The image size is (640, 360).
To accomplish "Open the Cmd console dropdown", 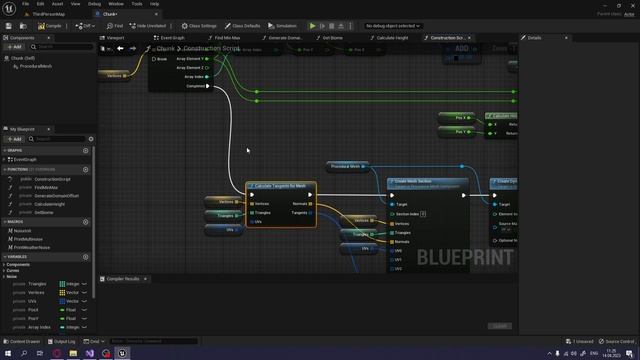I will 94,342.
